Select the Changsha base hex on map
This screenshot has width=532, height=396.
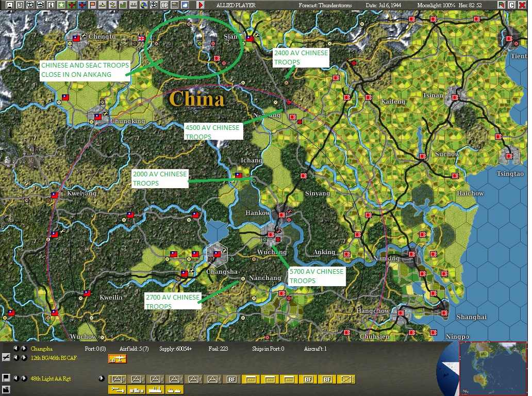coord(217,254)
